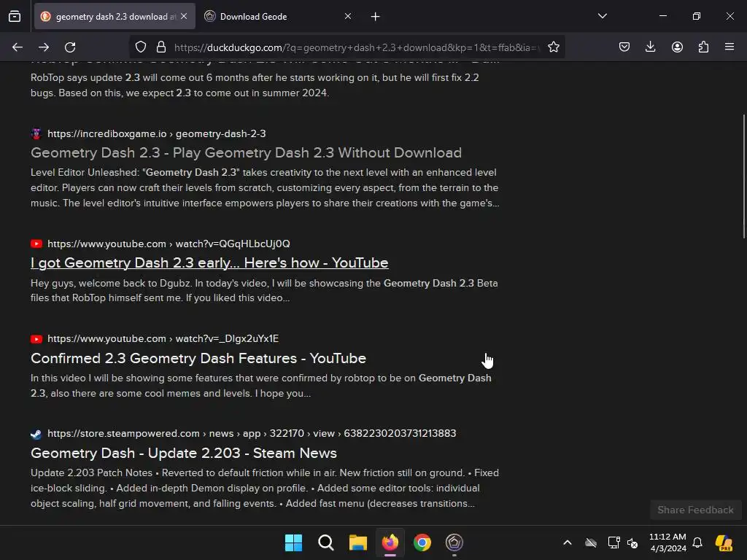This screenshot has height=560, width=747.
Task: Click the youtube.com watch?v=_DIgx2uYx1E URL
Action: click(x=163, y=338)
